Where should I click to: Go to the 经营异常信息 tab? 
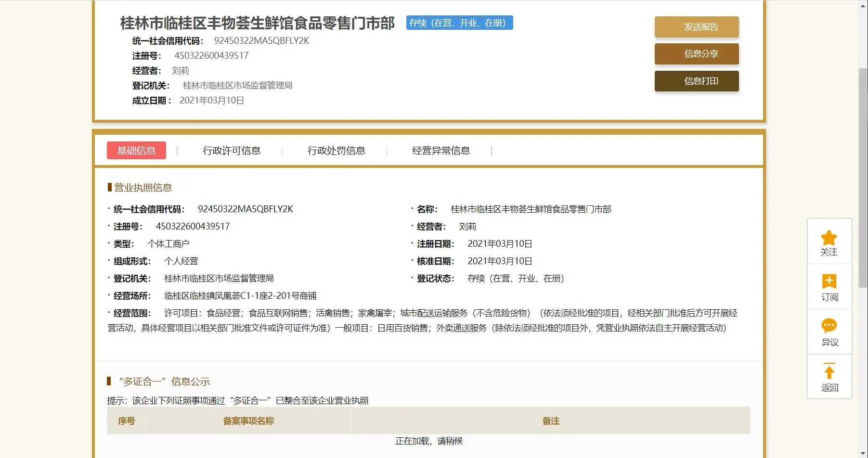(441, 151)
